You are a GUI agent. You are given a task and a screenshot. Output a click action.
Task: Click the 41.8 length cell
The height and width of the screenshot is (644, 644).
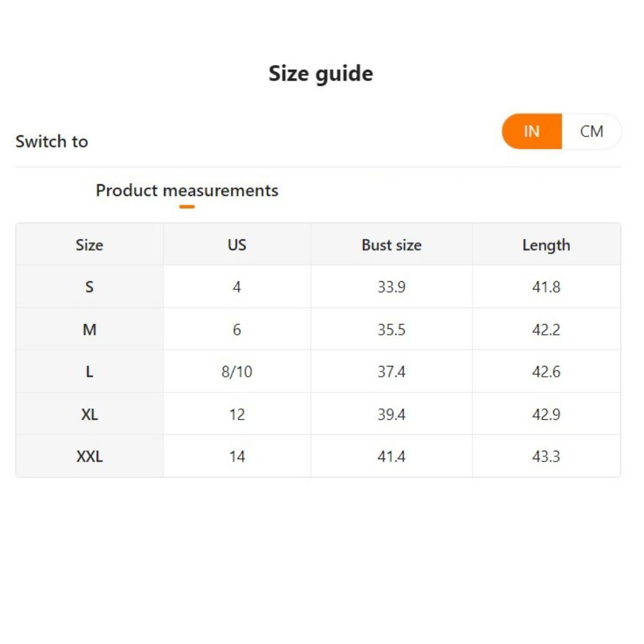(x=546, y=287)
